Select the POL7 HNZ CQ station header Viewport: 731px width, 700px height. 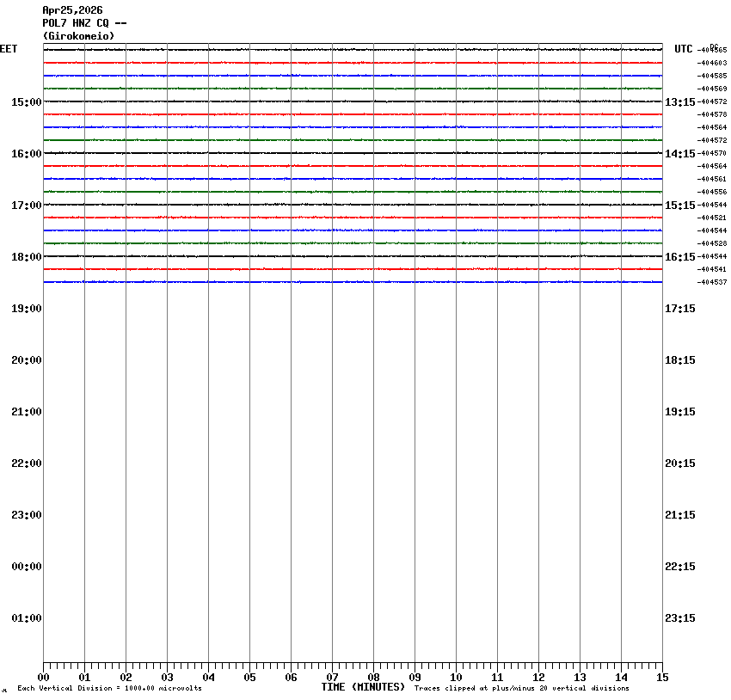[84, 23]
